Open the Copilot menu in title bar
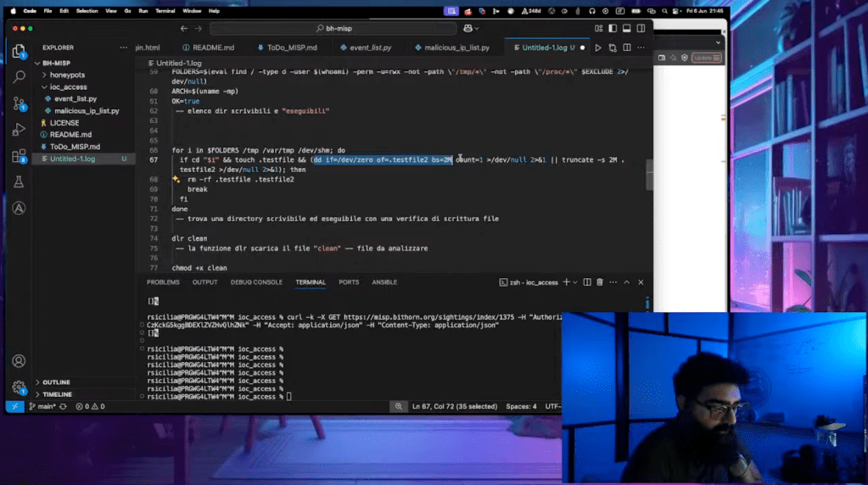Image resolution: width=868 pixels, height=485 pixels. pyautogui.click(x=471, y=28)
